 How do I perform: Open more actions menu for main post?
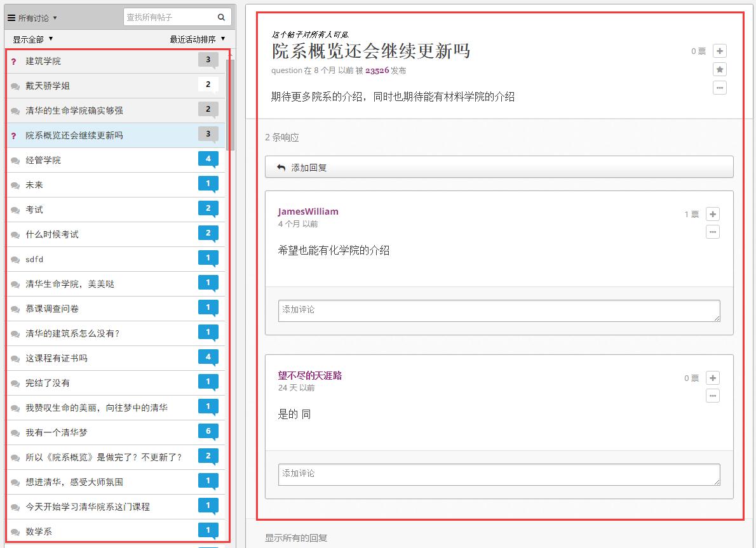click(x=719, y=88)
